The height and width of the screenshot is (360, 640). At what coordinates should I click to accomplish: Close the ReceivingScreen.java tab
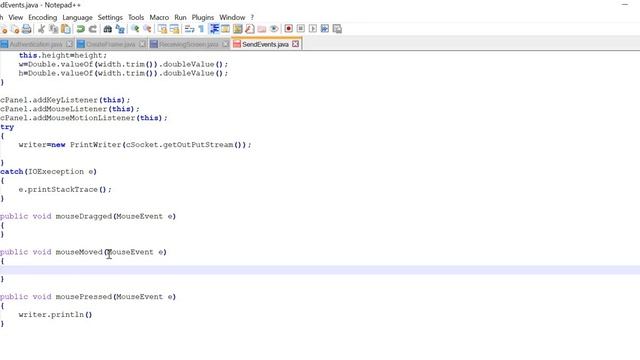coord(226,44)
